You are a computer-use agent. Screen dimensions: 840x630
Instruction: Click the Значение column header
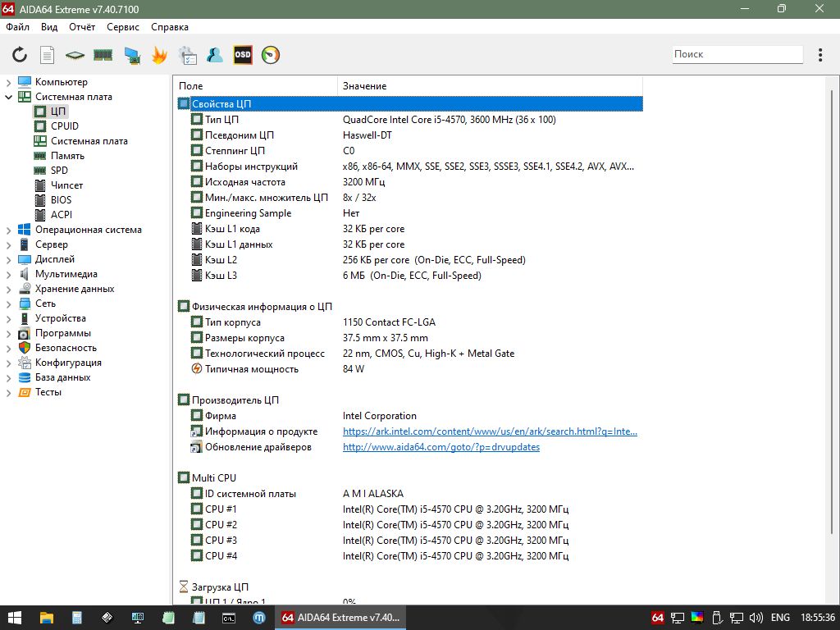(x=491, y=85)
